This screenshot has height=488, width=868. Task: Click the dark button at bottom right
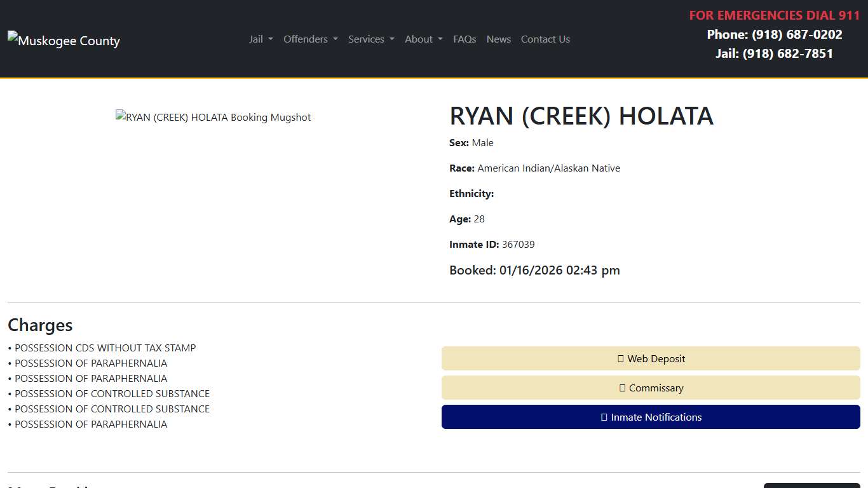(811, 485)
